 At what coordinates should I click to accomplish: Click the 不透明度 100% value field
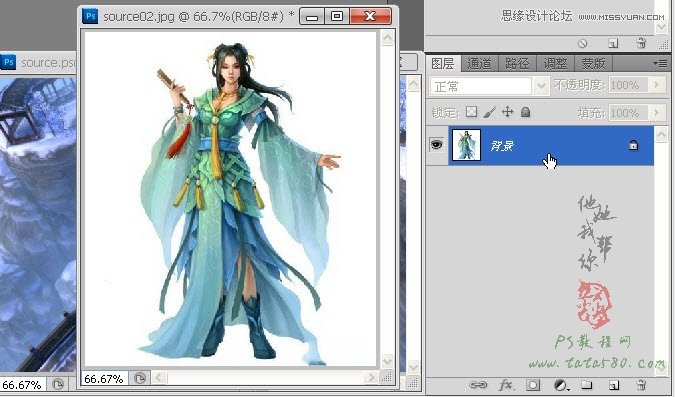(x=629, y=85)
